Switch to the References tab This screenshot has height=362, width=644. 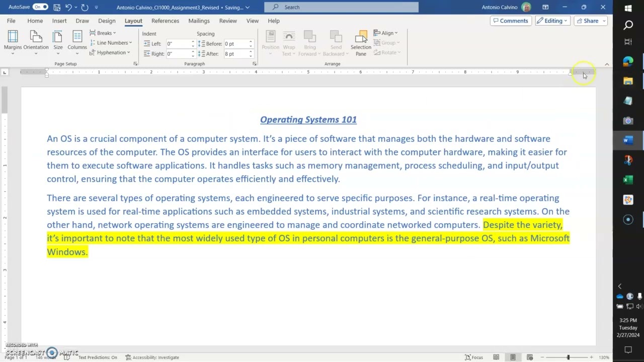coord(165,21)
